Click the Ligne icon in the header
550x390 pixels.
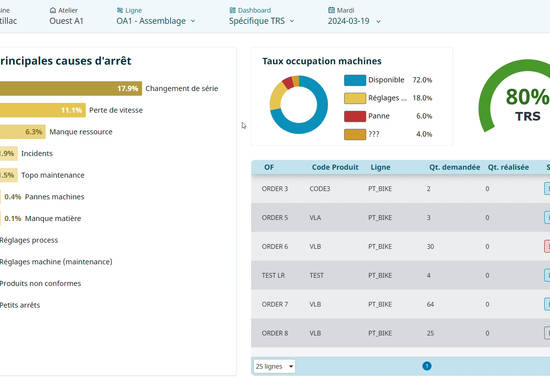pos(120,10)
